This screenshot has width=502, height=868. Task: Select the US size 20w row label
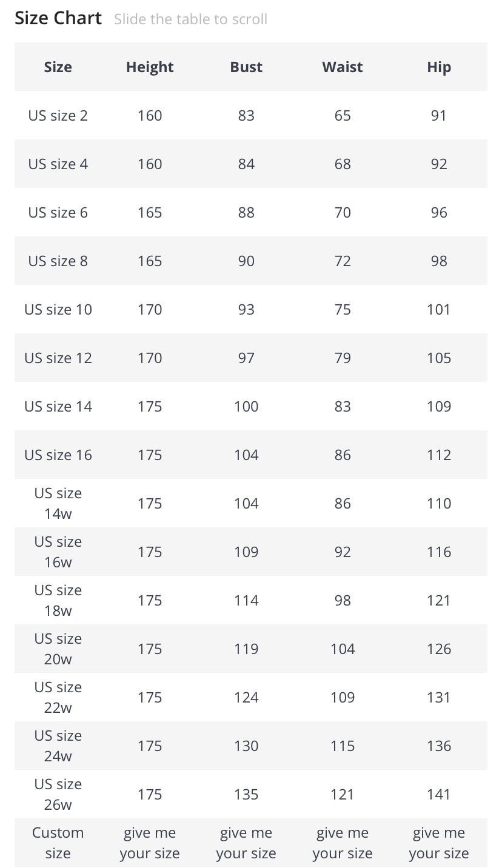pyautogui.click(x=58, y=649)
